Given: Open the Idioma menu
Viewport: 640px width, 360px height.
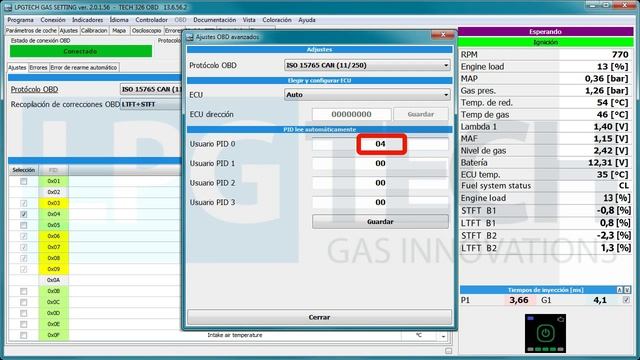Looking at the screenshot, I should coord(119,20).
